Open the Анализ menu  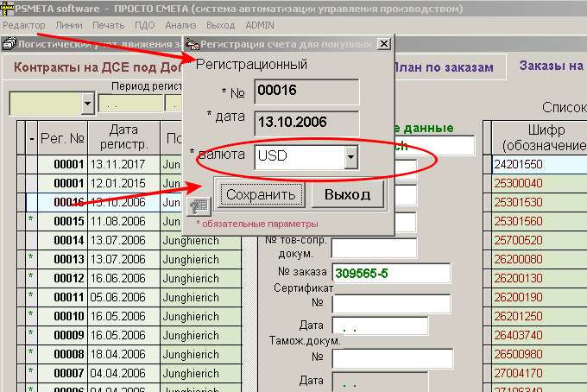[x=180, y=25]
